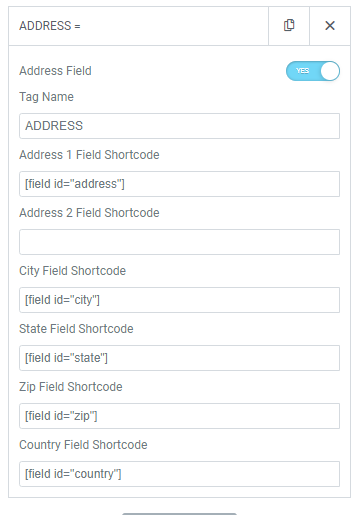Click the Address 2 Field Shortcode label
Viewport: 361px width, 515px height.
click(89, 213)
